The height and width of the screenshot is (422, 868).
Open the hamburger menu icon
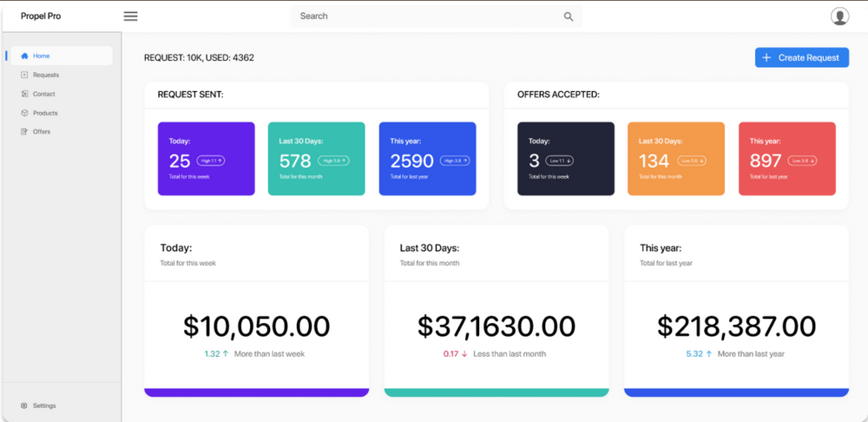(131, 16)
